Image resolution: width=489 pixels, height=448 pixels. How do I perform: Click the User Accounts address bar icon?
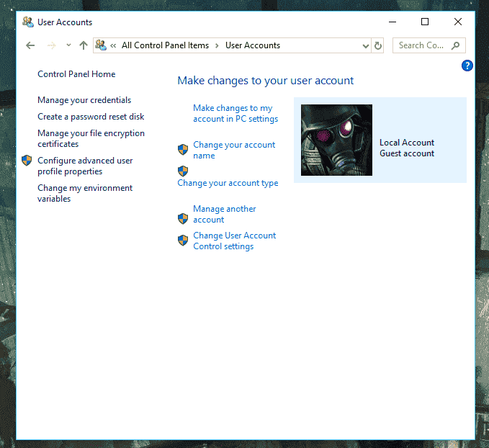[101, 45]
